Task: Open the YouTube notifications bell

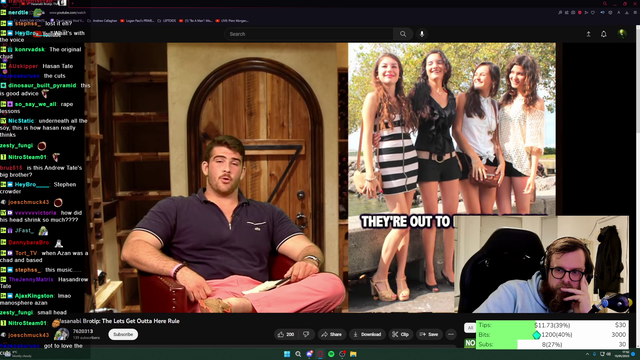Action: [603, 34]
